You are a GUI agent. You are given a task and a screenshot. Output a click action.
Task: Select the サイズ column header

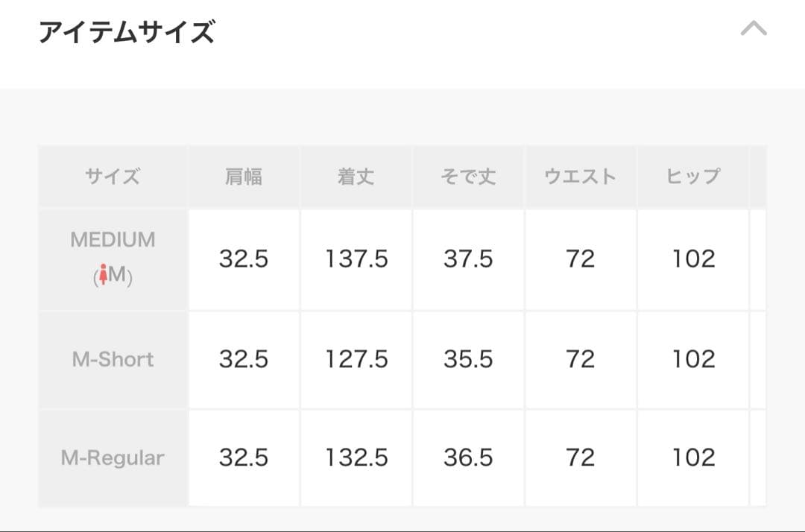pyautogui.click(x=113, y=177)
